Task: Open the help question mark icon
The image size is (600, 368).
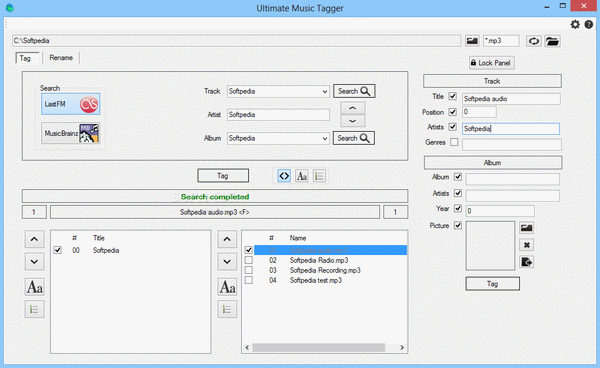Action: [589, 24]
